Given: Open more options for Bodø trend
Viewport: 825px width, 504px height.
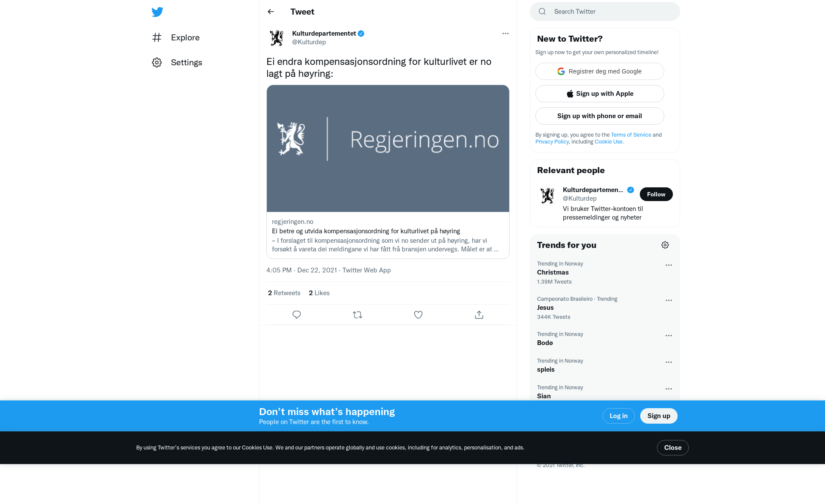Looking at the screenshot, I should (x=669, y=336).
